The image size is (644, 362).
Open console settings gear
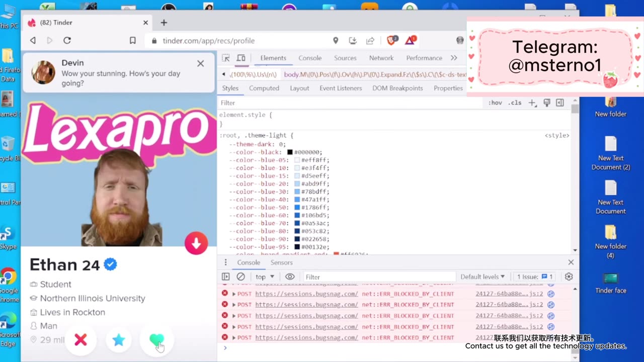(x=569, y=277)
